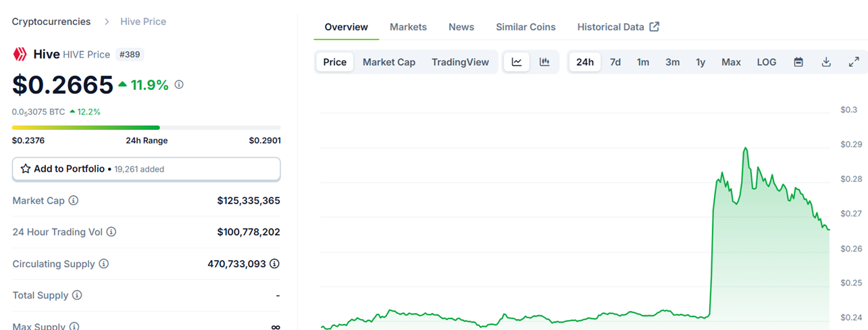The height and width of the screenshot is (330, 868).
Task: Select the 1y time range
Action: click(x=700, y=62)
